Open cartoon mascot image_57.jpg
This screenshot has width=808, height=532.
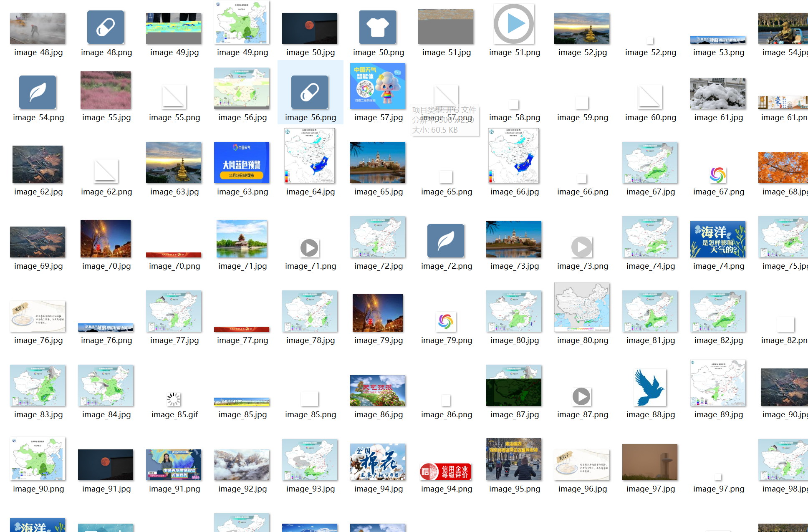click(x=378, y=86)
